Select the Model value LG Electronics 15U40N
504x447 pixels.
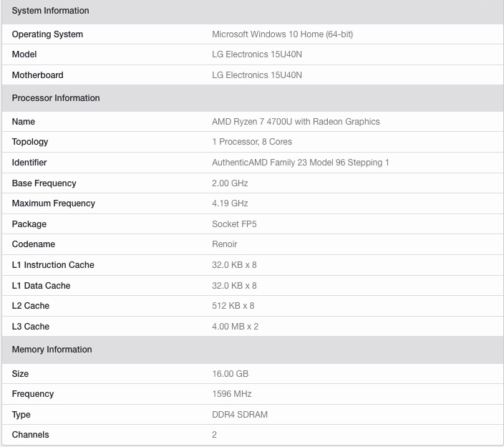(257, 54)
